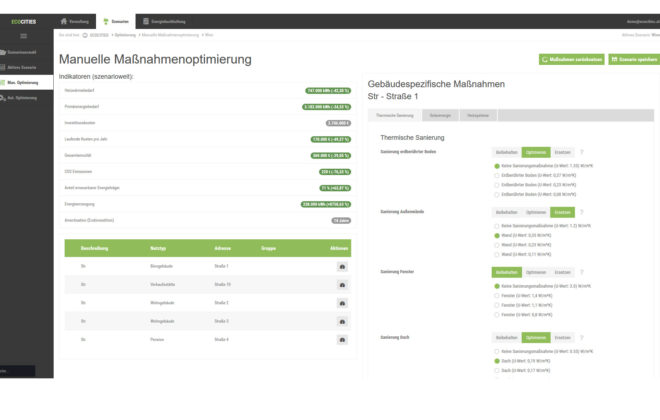Image resolution: width=660 pixels, height=420 pixels.
Task: Click the ECOCITIES icon in the breadcrumb
Action: [x=85, y=35]
